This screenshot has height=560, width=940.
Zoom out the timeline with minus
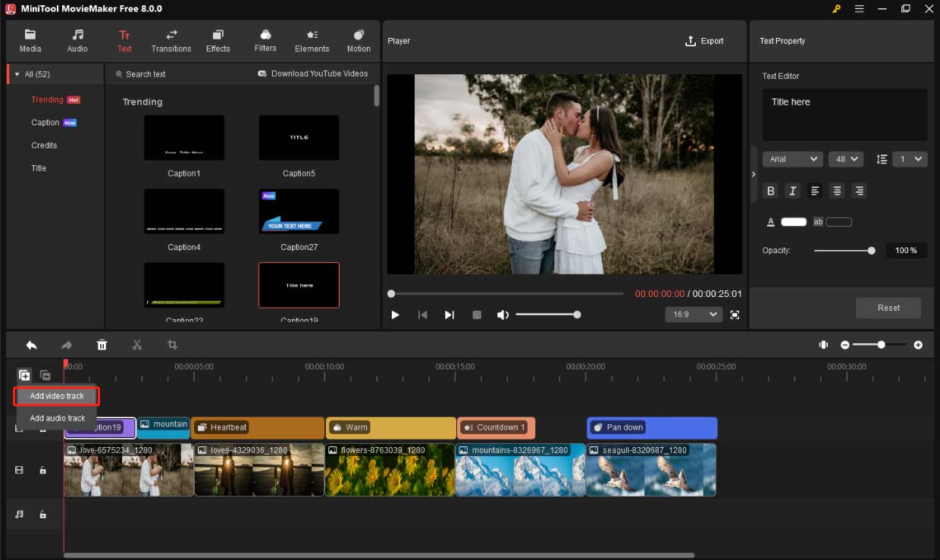[x=845, y=345]
